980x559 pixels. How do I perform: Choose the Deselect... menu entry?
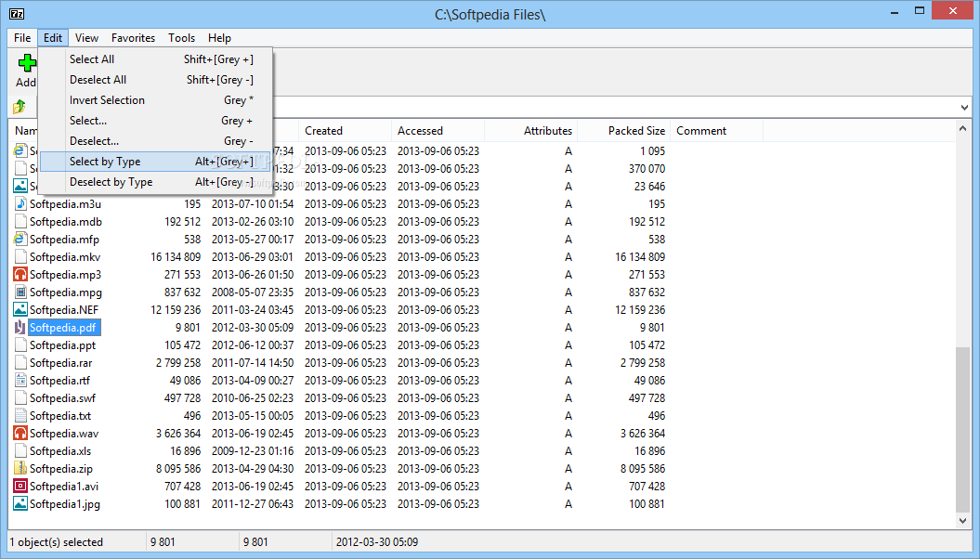click(155, 141)
